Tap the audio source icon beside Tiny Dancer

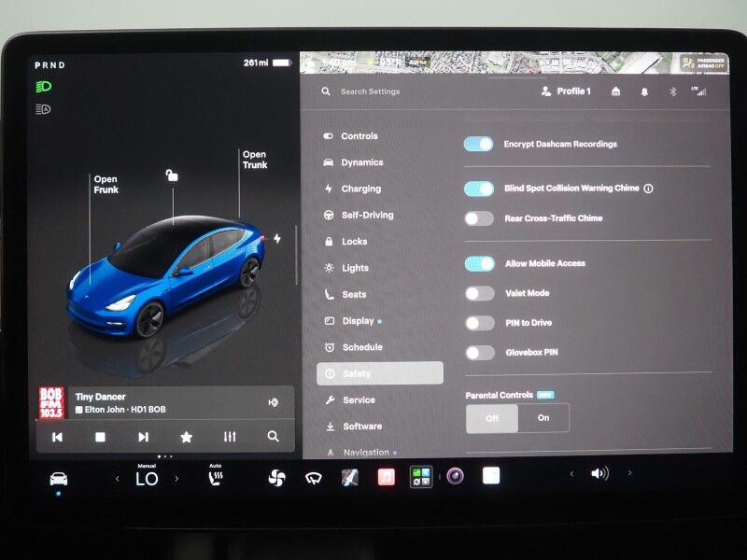point(273,402)
